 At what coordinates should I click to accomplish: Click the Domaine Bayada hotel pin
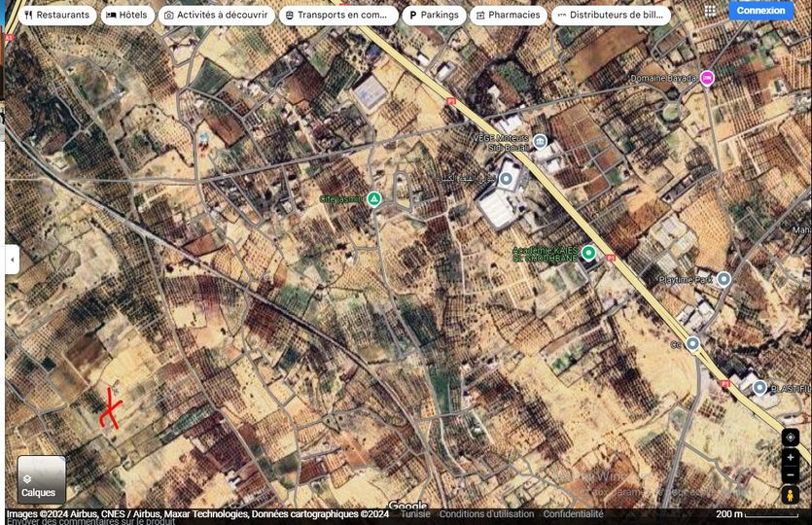[x=707, y=78]
